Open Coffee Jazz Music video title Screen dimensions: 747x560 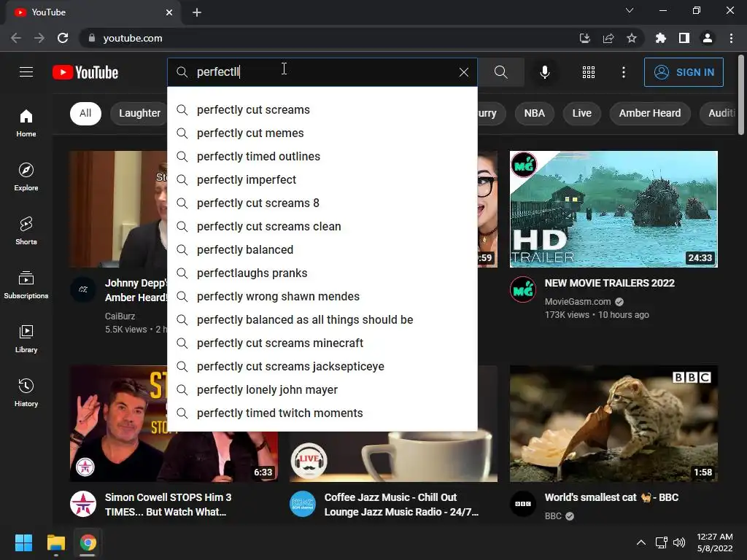point(402,505)
